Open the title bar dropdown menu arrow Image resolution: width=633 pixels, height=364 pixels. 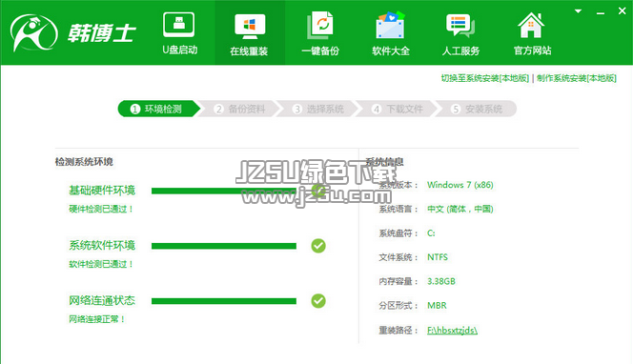(578, 11)
